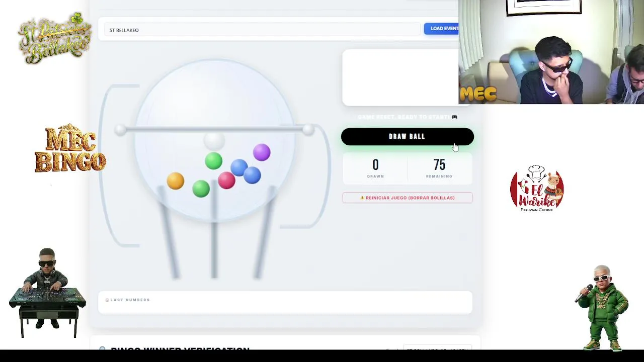Click the MEC watermark on the webcam
The height and width of the screenshot is (362, 644).
coord(478,94)
